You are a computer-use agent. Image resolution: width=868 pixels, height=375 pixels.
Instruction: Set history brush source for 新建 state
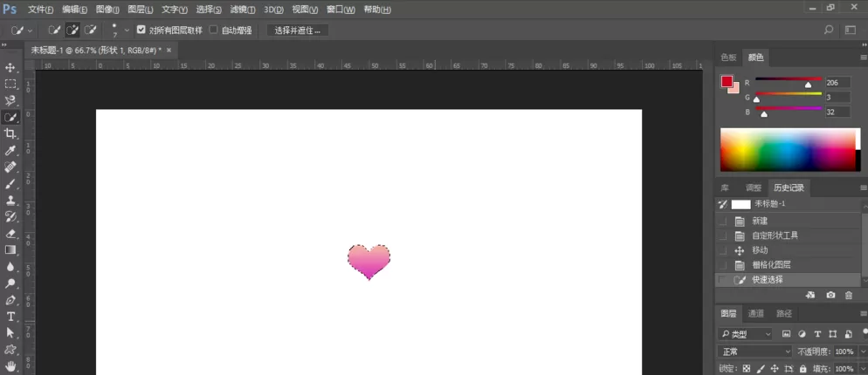722,222
